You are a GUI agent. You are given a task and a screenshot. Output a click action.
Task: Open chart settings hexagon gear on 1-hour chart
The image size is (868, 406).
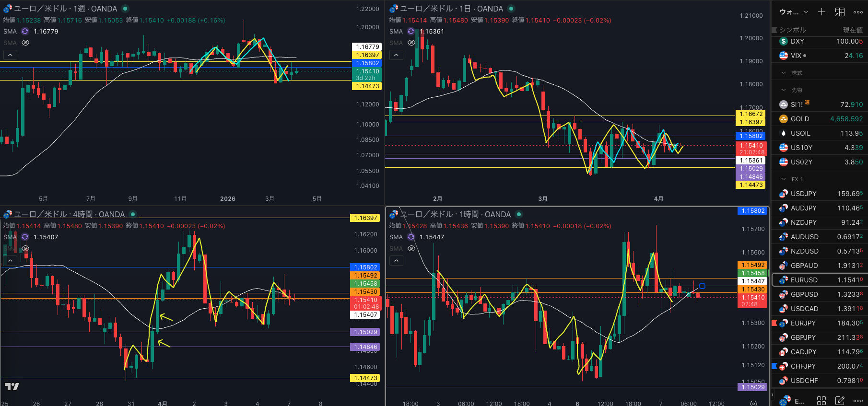(x=753, y=403)
